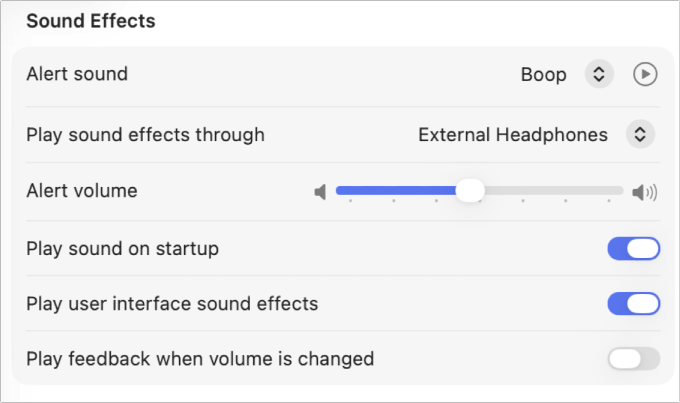The width and height of the screenshot is (680, 403).
Task: Turn off user interface sound effects switch
Action: click(x=634, y=303)
